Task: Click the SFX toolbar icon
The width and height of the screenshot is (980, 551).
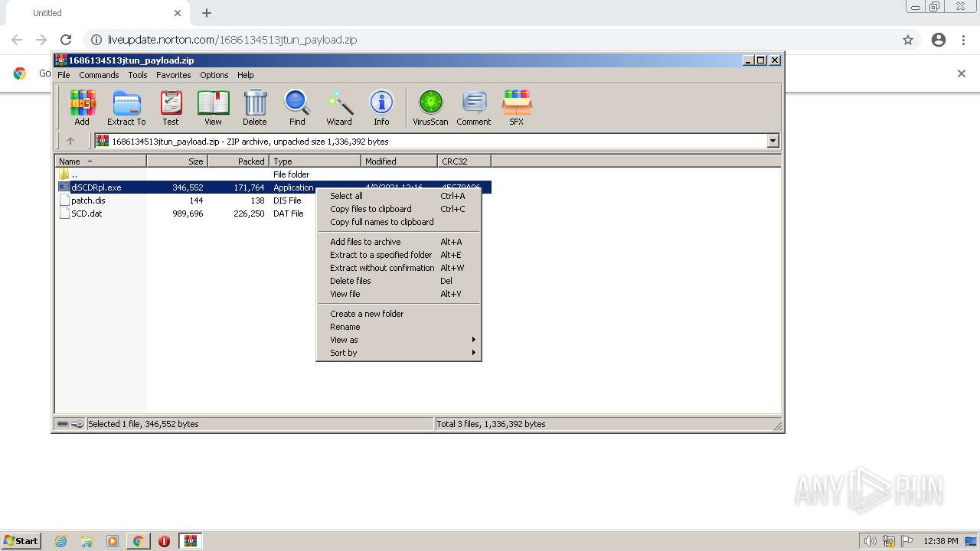Action: point(517,108)
